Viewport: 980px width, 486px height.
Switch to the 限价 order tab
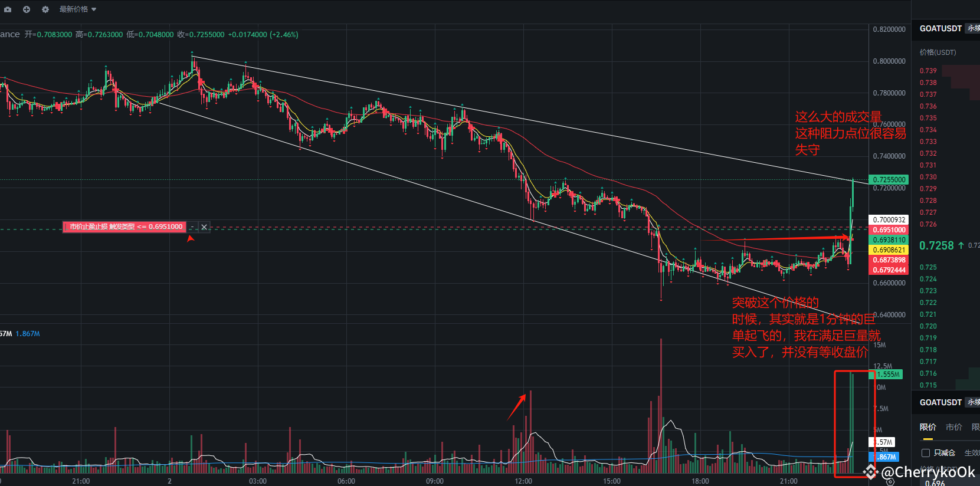928,427
